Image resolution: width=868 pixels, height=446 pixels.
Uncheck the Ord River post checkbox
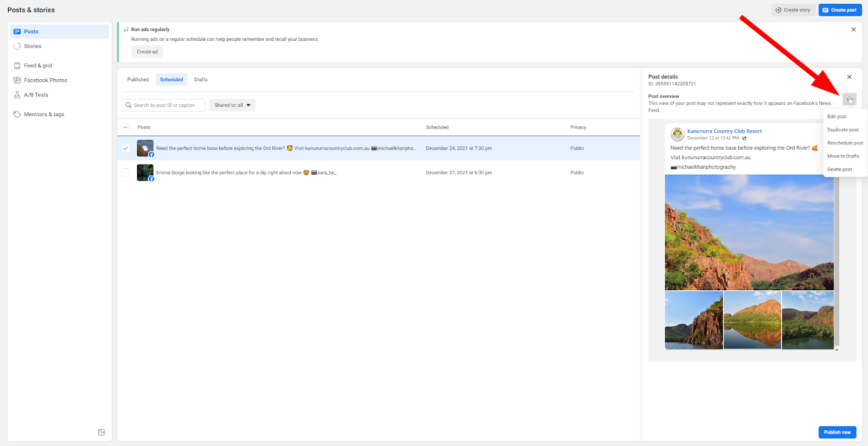(126, 148)
